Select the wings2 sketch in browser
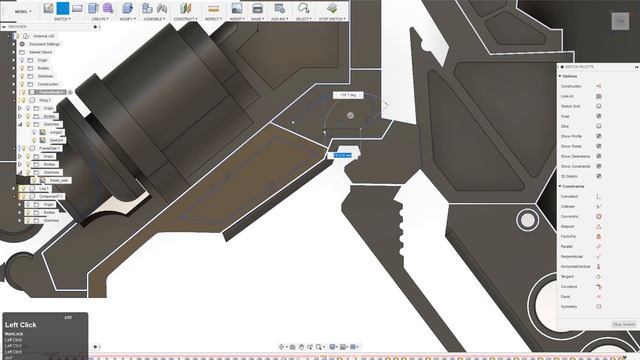640x360 pixels. (x=56, y=132)
